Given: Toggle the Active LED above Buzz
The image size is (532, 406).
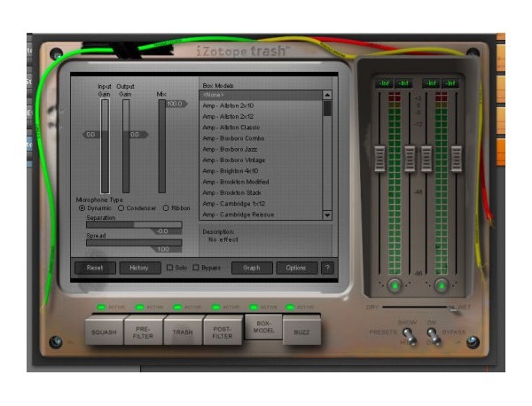Looking at the screenshot, I should click(x=290, y=308).
